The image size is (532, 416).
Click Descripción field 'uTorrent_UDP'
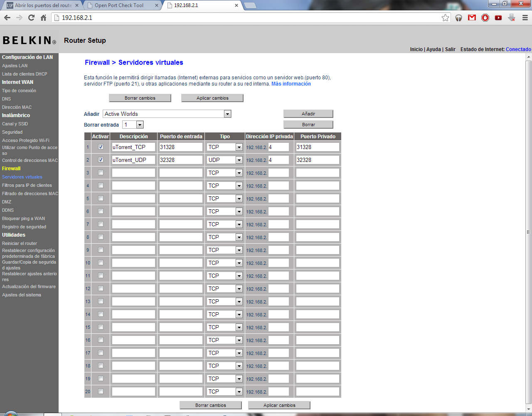133,160
